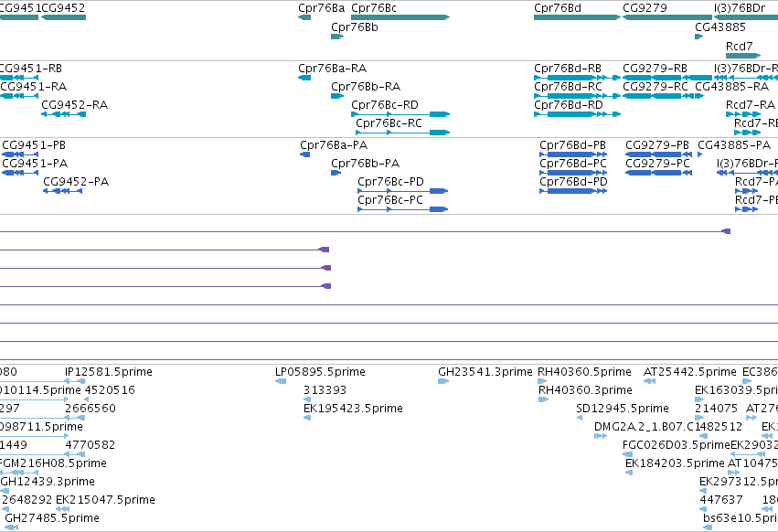
Task: Select protein Cpr76Bd-PC label
Action: [572, 164]
